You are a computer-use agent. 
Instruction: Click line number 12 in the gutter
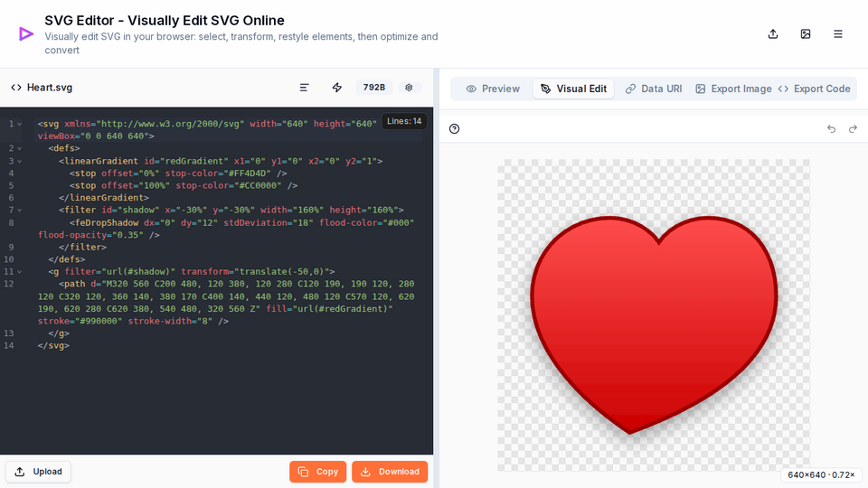(x=9, y=284)
